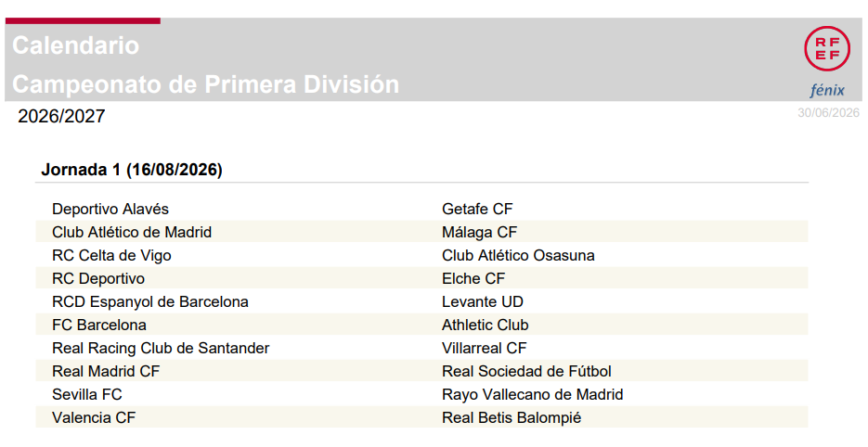Image resolution: width=868 pixels, height=447 pixels.
Task: Click Club Atlético de Madrid entry
Action: [132, 233]
